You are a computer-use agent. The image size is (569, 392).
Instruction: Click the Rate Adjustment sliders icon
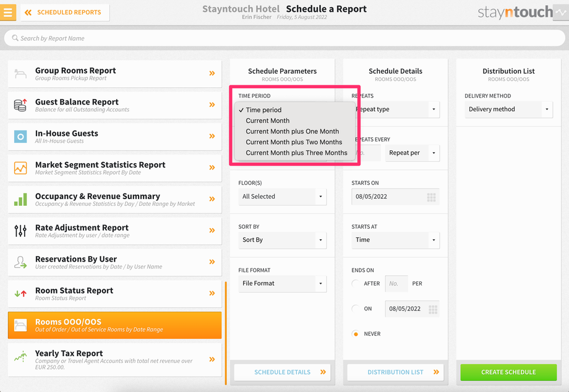(20, 231)
